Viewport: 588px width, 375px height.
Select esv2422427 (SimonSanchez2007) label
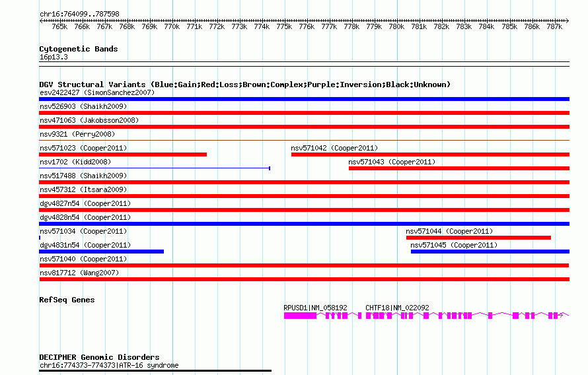click(97, 92)
